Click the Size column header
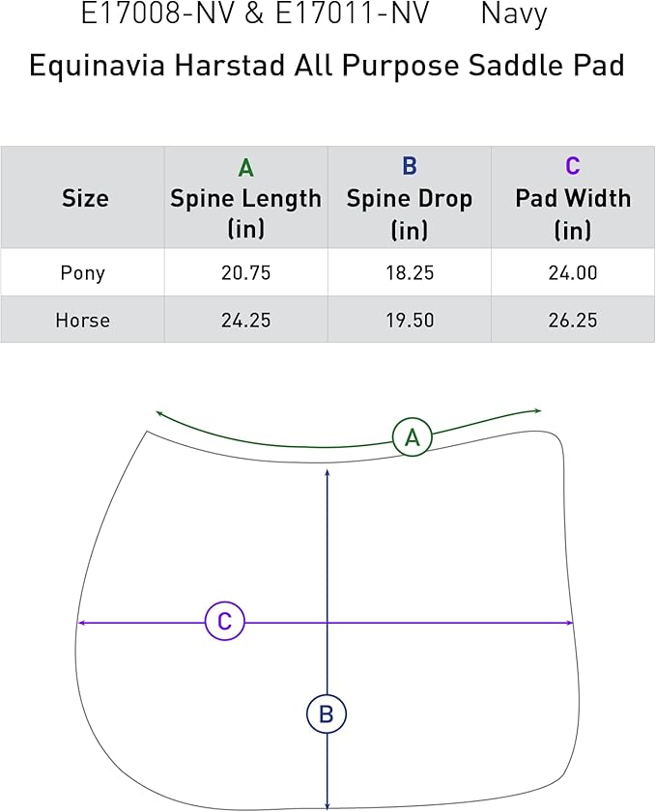Viewport: 656px width, 812px height. [85, 199]
